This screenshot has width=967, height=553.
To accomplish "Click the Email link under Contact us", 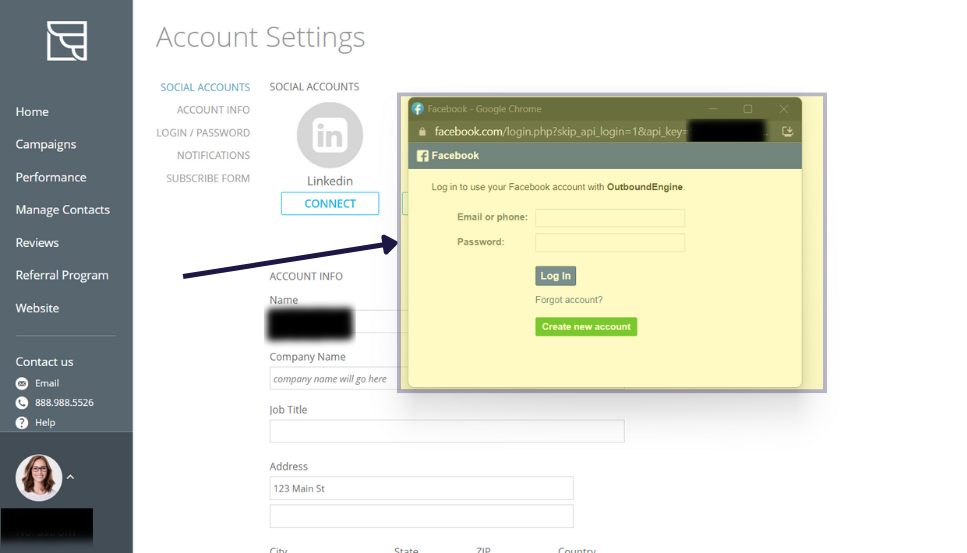I will point(47,383).
